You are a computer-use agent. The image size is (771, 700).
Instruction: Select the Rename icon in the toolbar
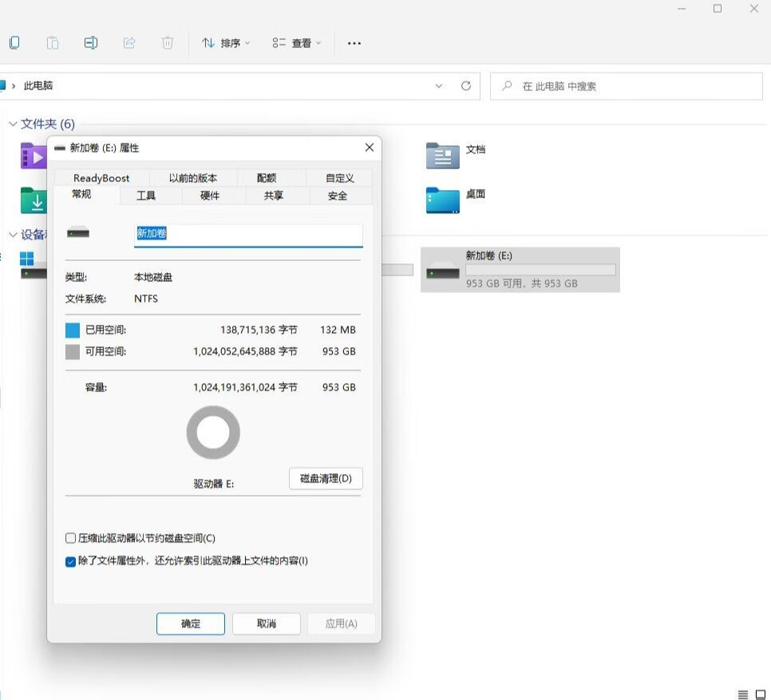91,42
